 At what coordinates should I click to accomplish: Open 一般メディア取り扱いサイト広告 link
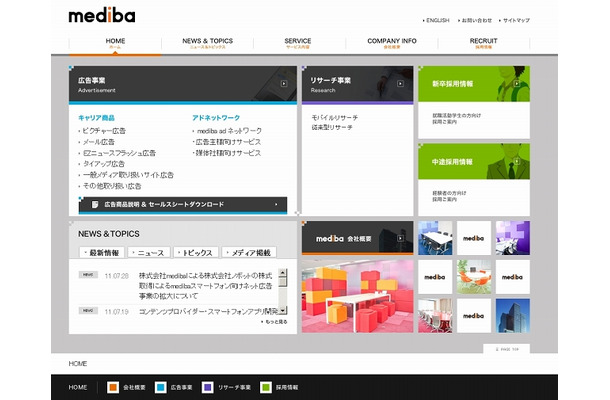(x=128, y=175)
